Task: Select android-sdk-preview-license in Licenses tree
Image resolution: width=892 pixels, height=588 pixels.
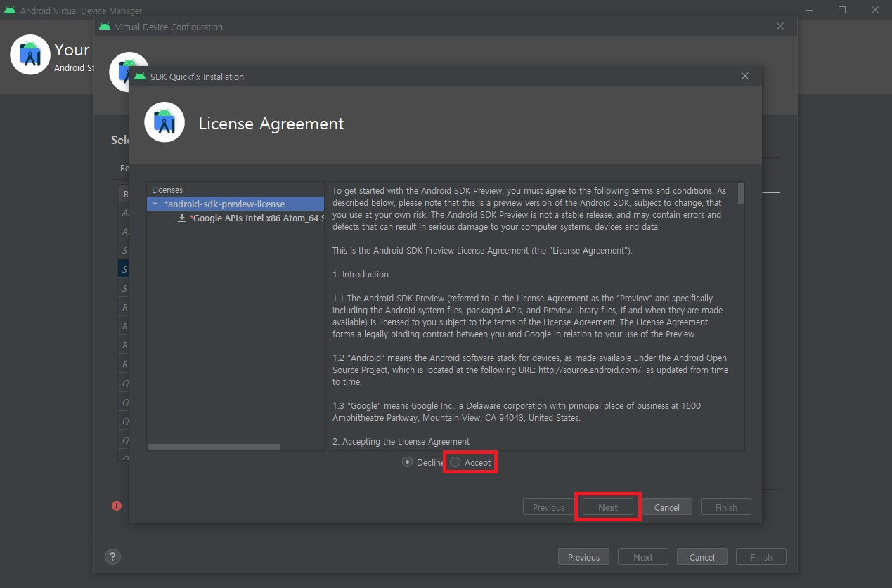Action: pos(235,204)
